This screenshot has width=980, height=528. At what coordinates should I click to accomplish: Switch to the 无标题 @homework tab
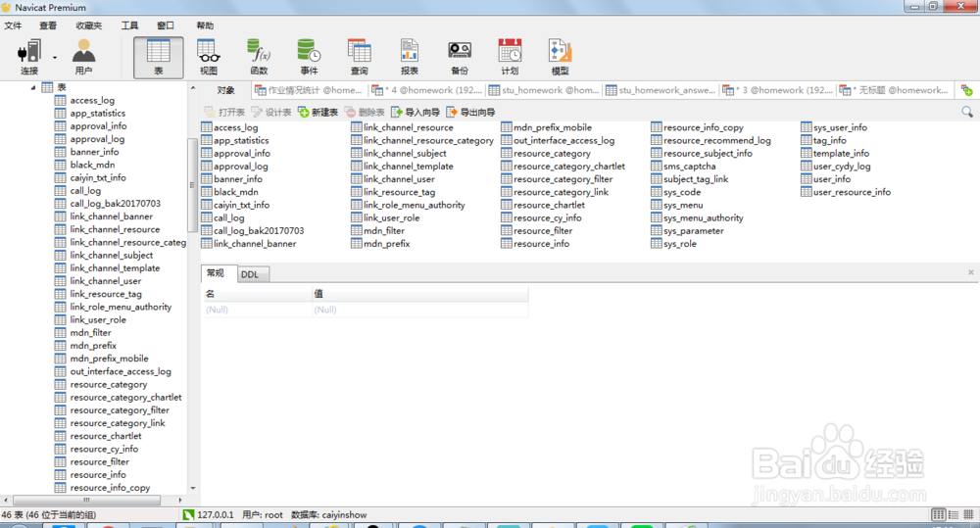point(895,90)
